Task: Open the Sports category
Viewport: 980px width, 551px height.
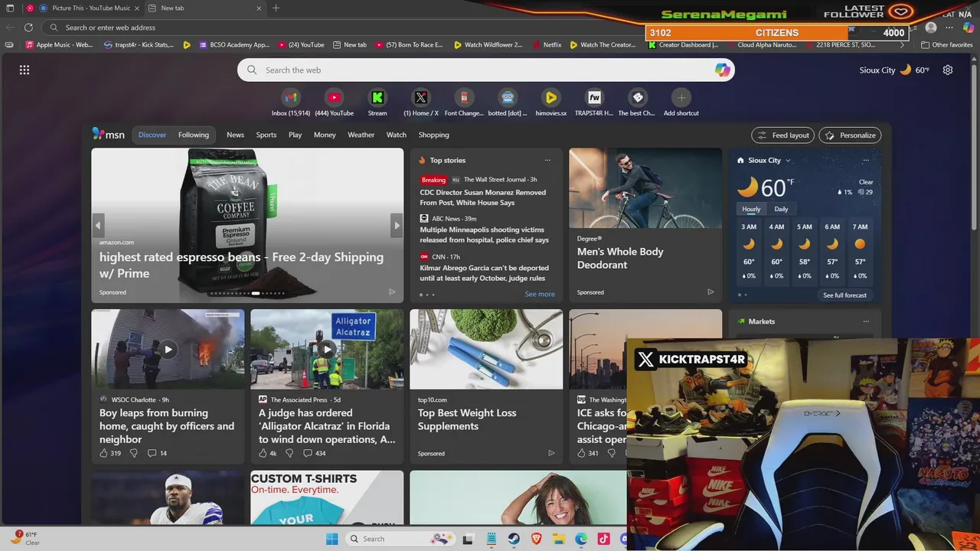Action: [266, 135]
